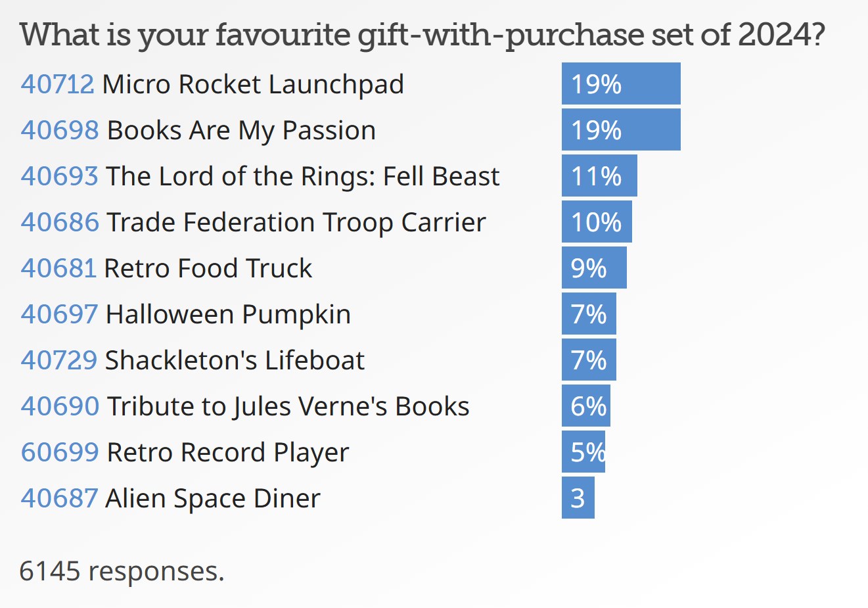
Task: Click the 19% bar for Books Are My Passion
Action: click(x=621, y=130)
